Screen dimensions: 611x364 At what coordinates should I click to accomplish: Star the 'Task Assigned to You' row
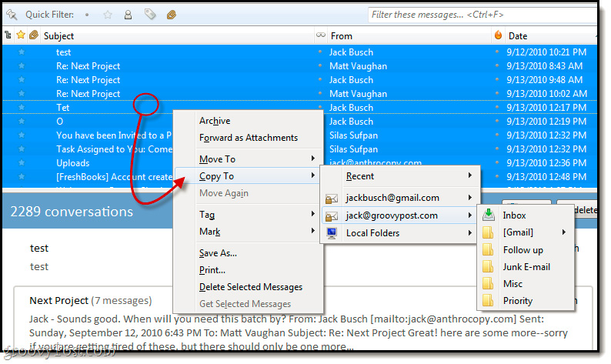click(22, 149)
